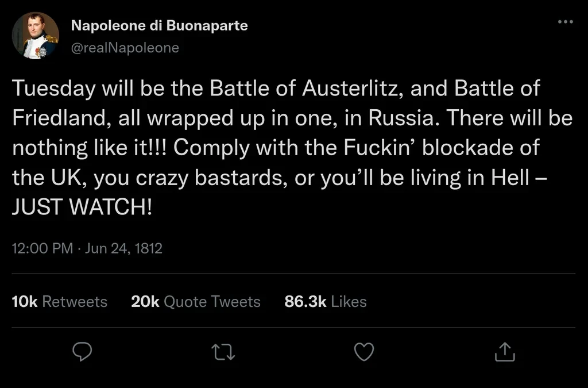Image resolution: width=588 pixels, height=388 pixels.
Task: Click the Jun 24, 1812 date
Action: pos(123,249)
